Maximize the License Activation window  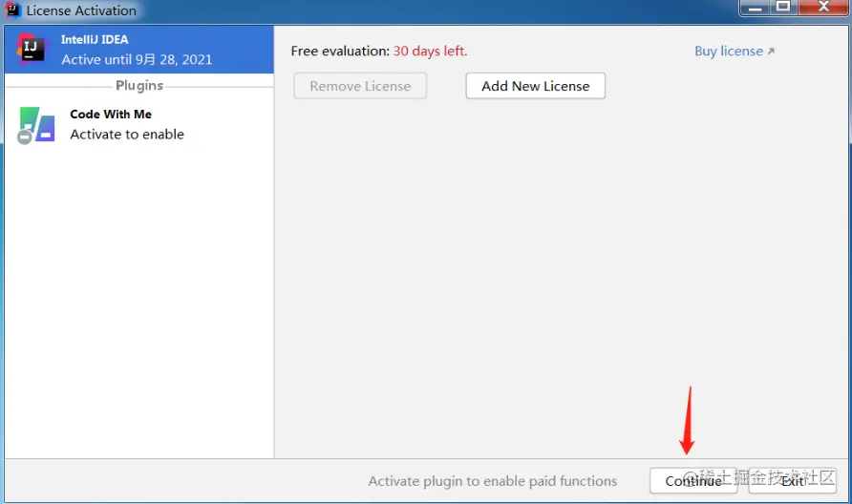(783, 7)
